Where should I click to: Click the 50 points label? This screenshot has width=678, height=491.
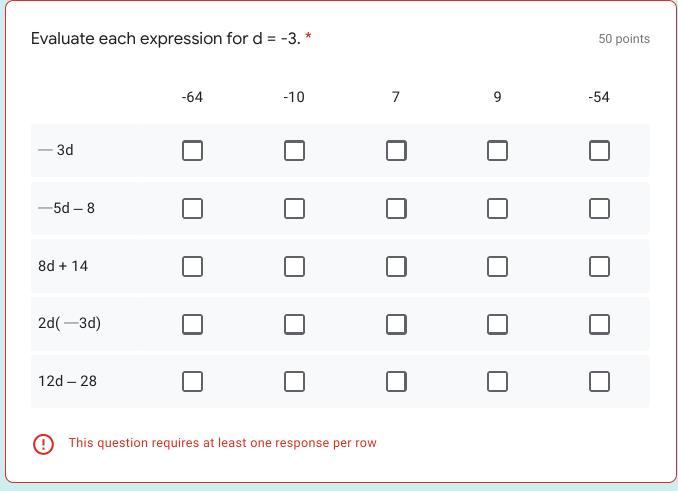tap(624, 39)
